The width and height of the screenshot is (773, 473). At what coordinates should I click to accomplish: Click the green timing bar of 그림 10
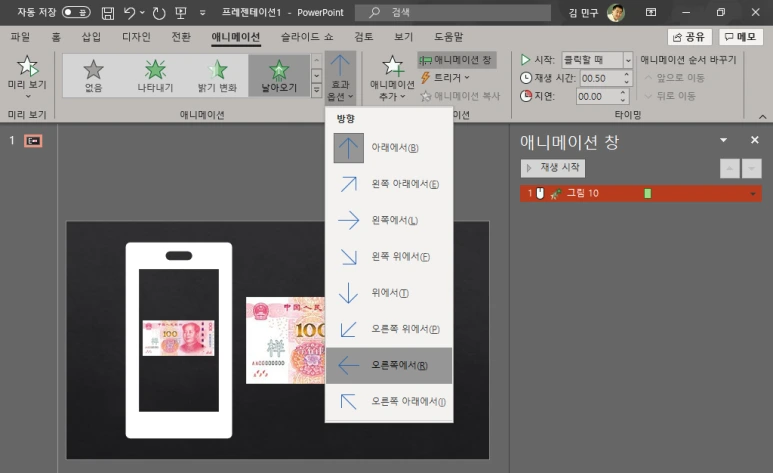click(x=648, y=193)
